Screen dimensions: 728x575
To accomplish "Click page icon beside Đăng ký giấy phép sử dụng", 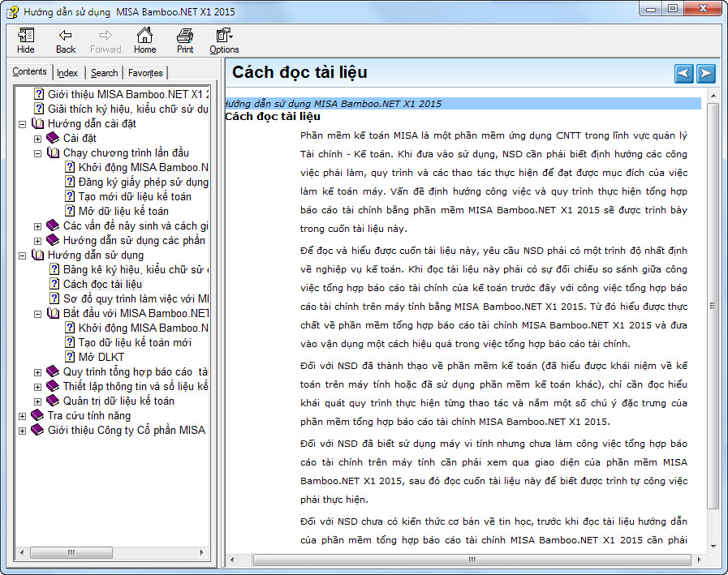I will tap(70, 182).
